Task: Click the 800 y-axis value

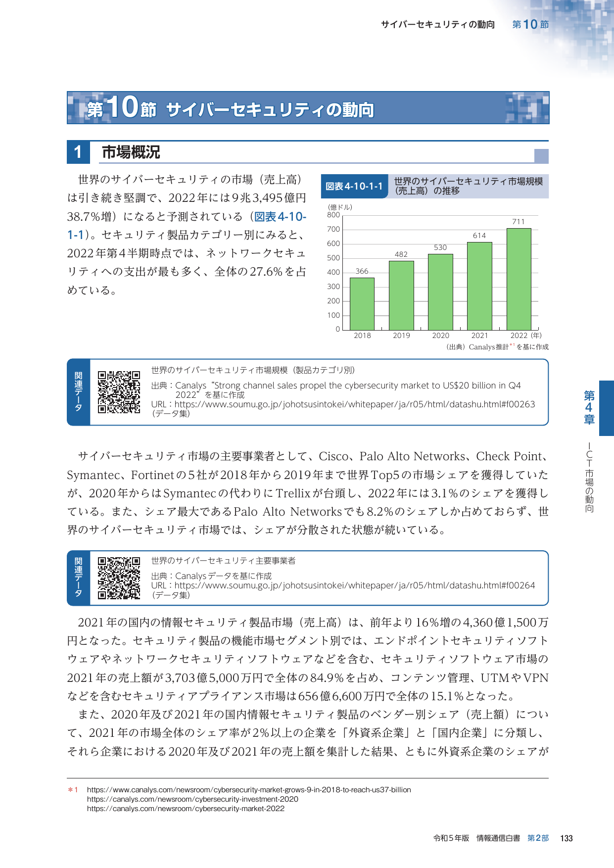Action: coord(333,215)
